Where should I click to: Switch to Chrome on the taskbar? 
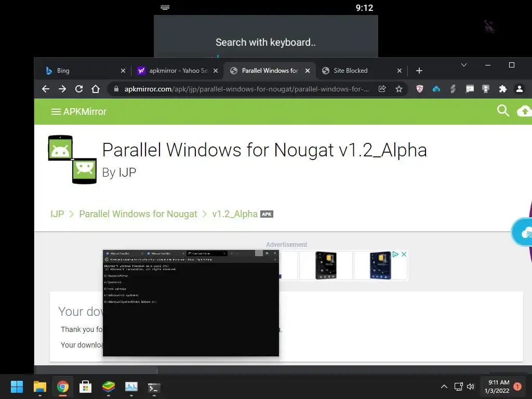(62, 387)
